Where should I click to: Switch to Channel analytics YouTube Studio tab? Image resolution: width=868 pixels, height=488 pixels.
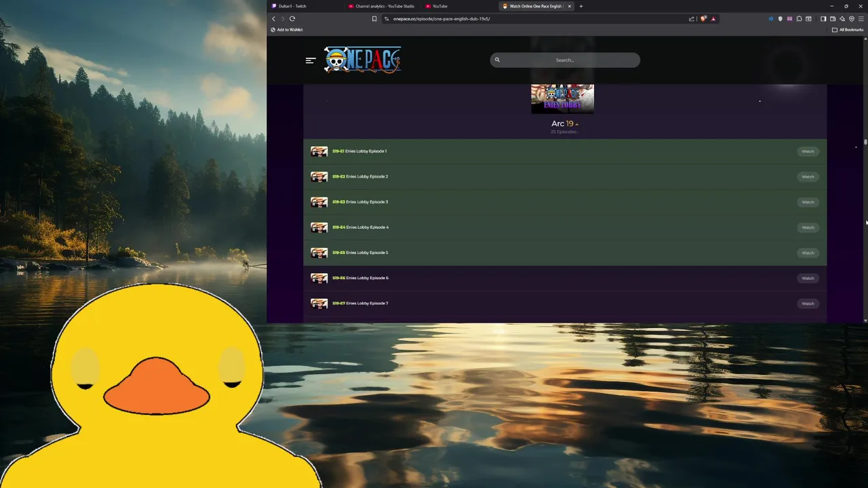pos(381,6)
